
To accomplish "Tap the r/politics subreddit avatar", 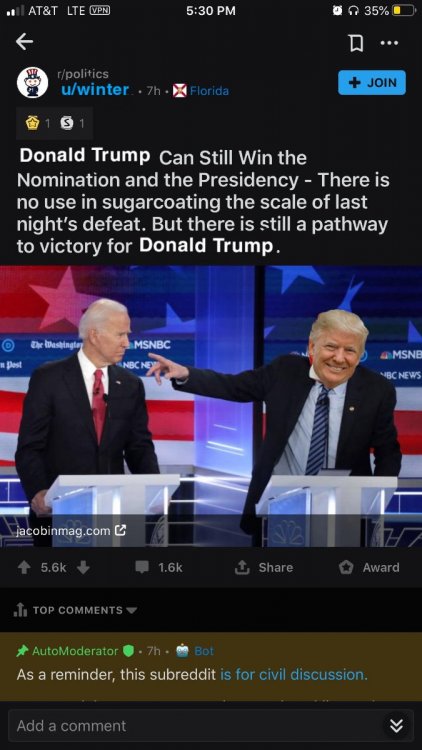I will tap(33, 82).
